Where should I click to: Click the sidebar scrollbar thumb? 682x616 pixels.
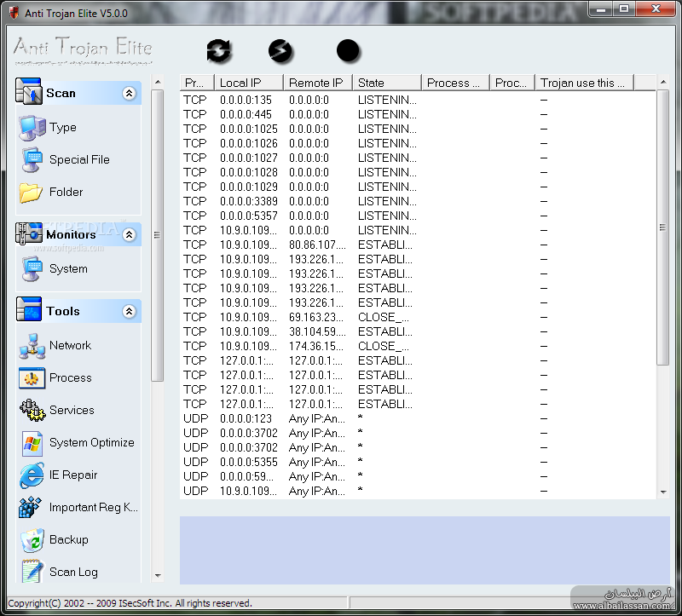pos(158,235)
